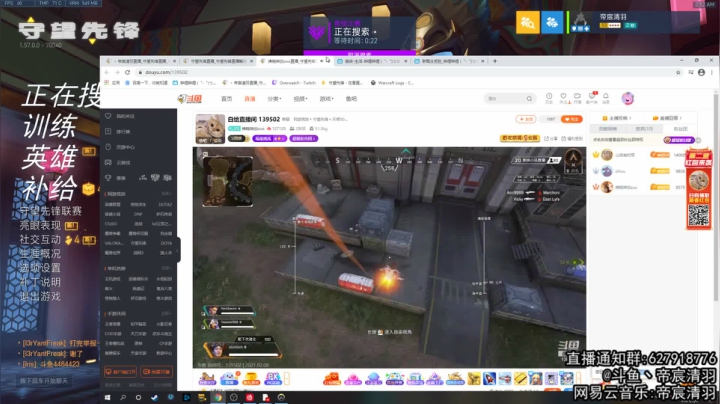720x404 pixels.
Task: Click Douyu logo in site header
Action: (x=190, y=98)
